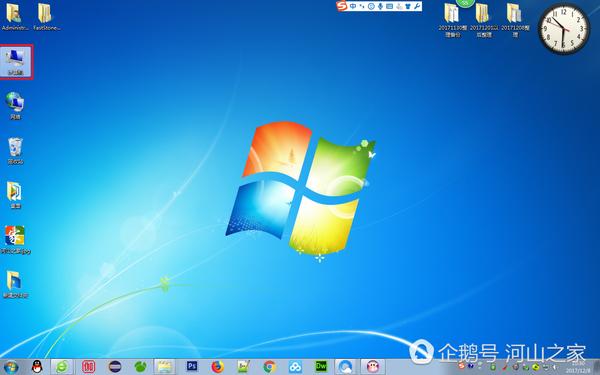Click the Sogou tray icon in system tray
This screenshot has height=375, width=600.
pos(462,366)
